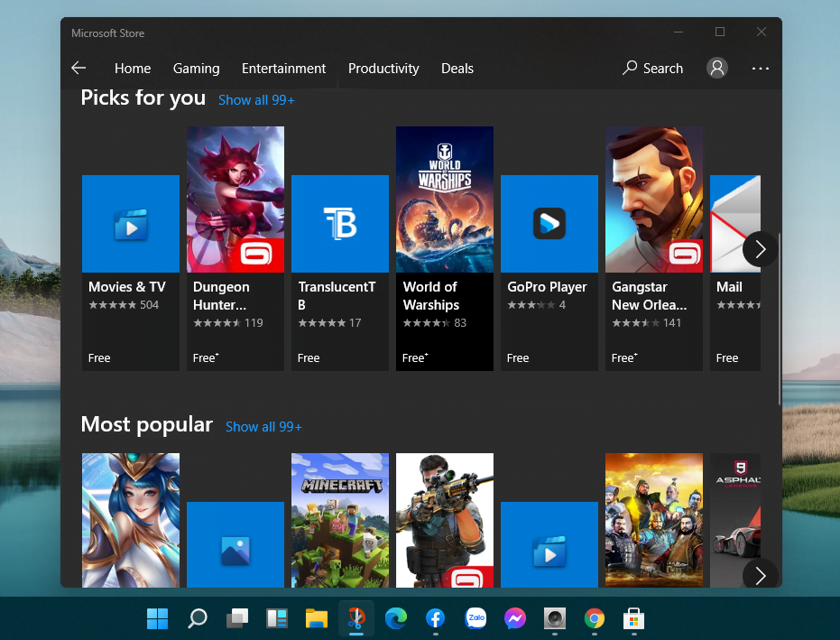This screenshot has width=840, height=640.
Task: Click the 'TranslucentT B' title text
Action: point(337,296)
